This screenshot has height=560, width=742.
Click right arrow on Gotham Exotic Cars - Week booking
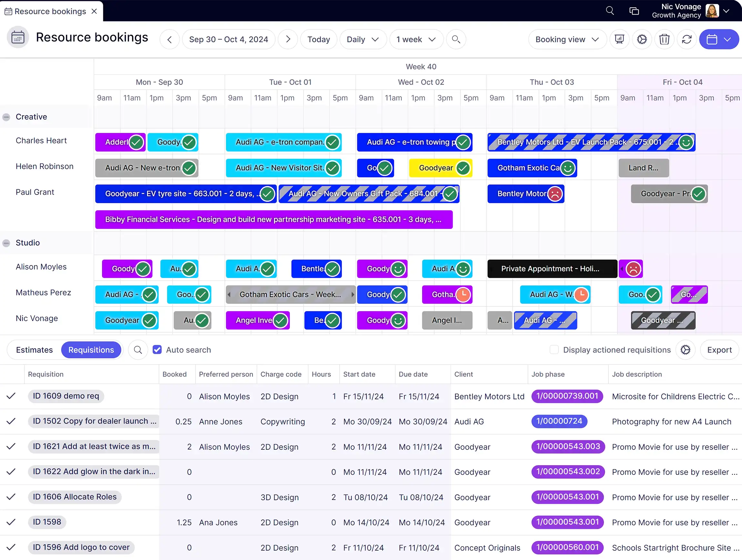[353, 295]
